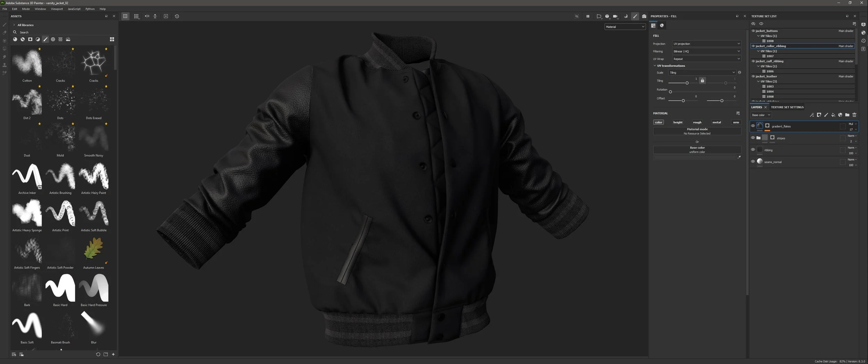Click the Search field in Assets
Screen dimensions: 868x364
(x=64, y=32)
